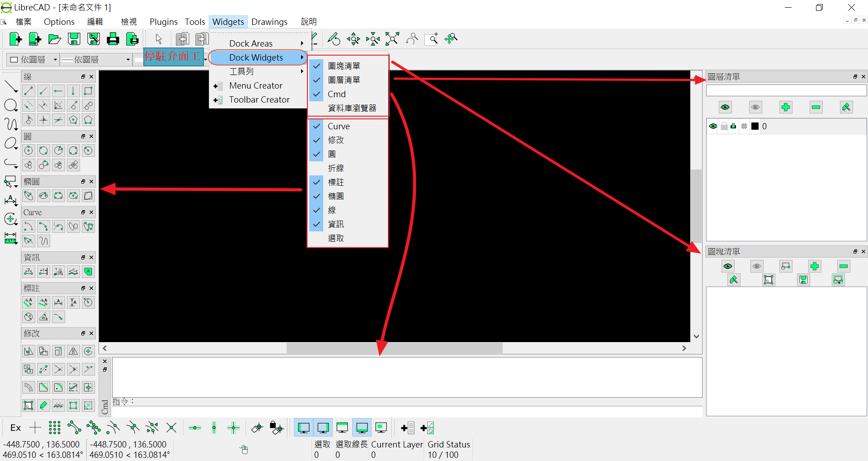Expand Dock Areas submenu

259,43
